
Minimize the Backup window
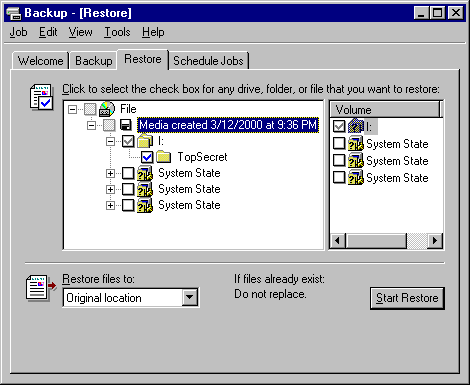[421, 13]
